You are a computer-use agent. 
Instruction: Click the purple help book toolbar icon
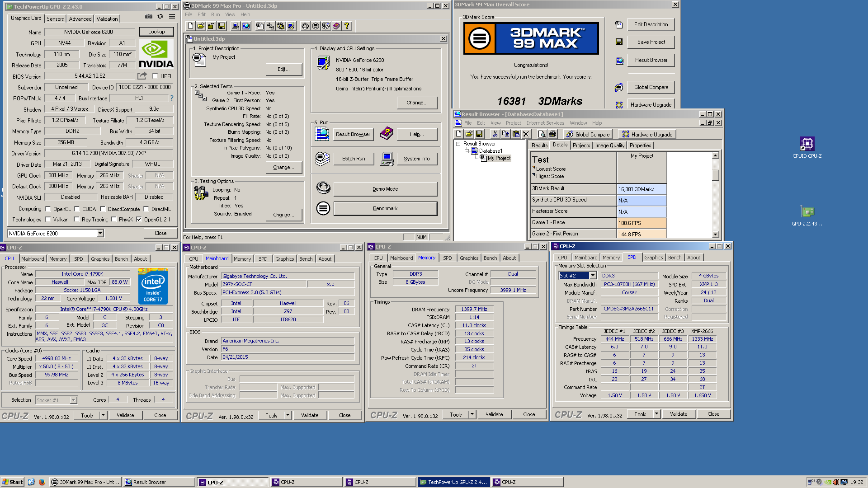click(x=336, y=26)
